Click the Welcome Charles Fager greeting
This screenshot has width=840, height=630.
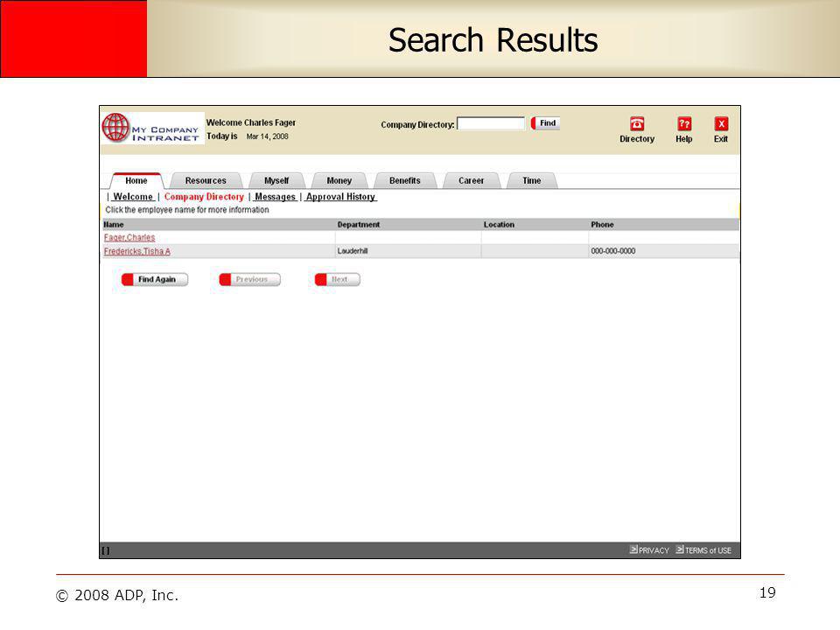pyautogui.click(x=251, y=122)
